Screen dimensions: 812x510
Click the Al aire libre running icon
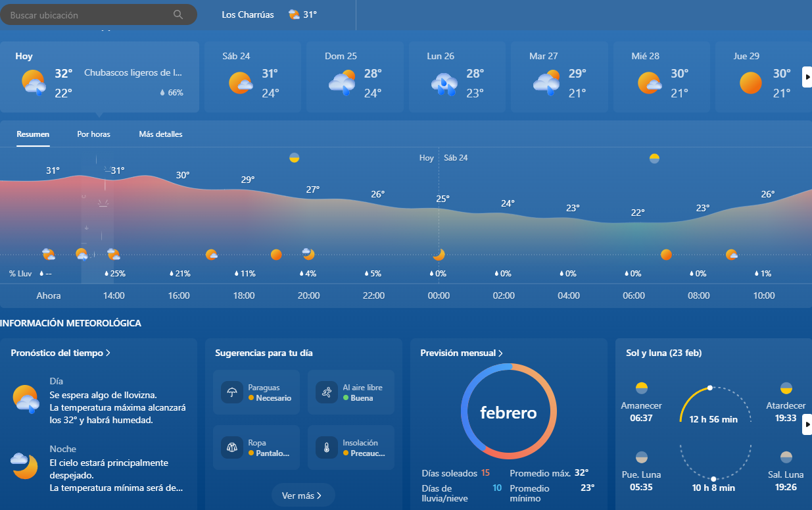(x=327, y=393)
